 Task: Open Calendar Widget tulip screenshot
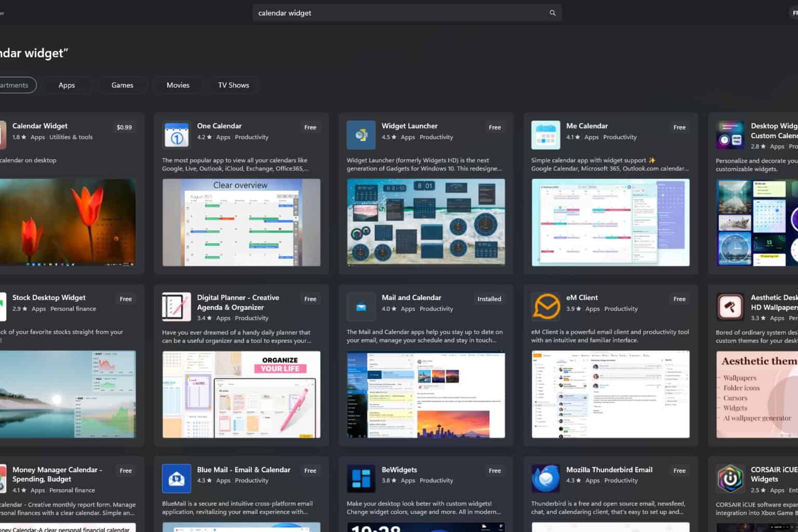pyautogui.click(x=68, y=222)
